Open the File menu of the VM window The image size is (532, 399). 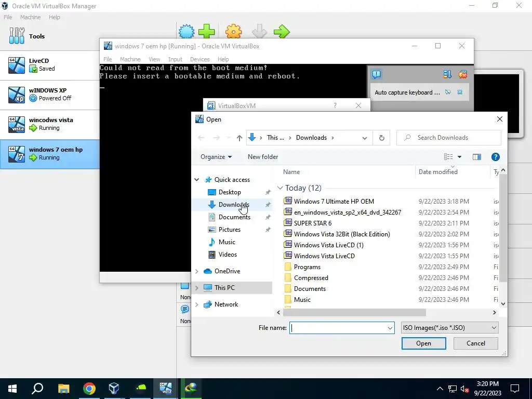point(108,59)
